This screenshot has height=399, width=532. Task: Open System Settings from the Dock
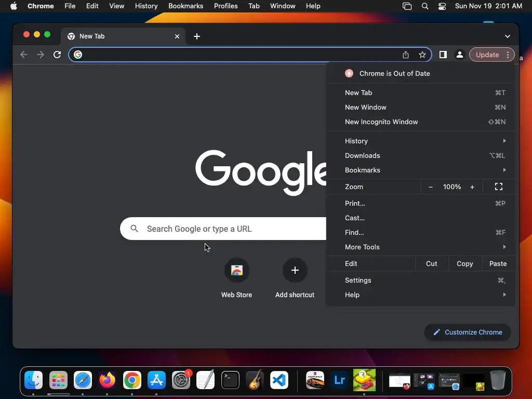[181, 380]
